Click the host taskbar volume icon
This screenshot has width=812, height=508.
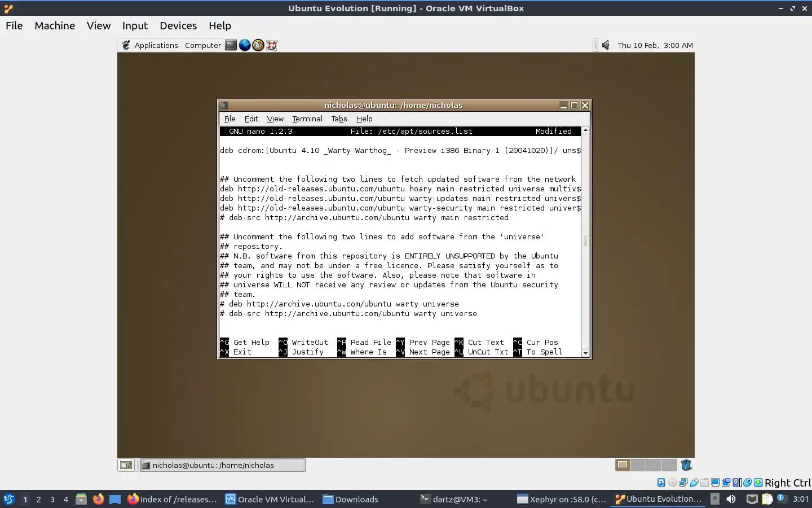pyautogui.click(x=731, y=499)
